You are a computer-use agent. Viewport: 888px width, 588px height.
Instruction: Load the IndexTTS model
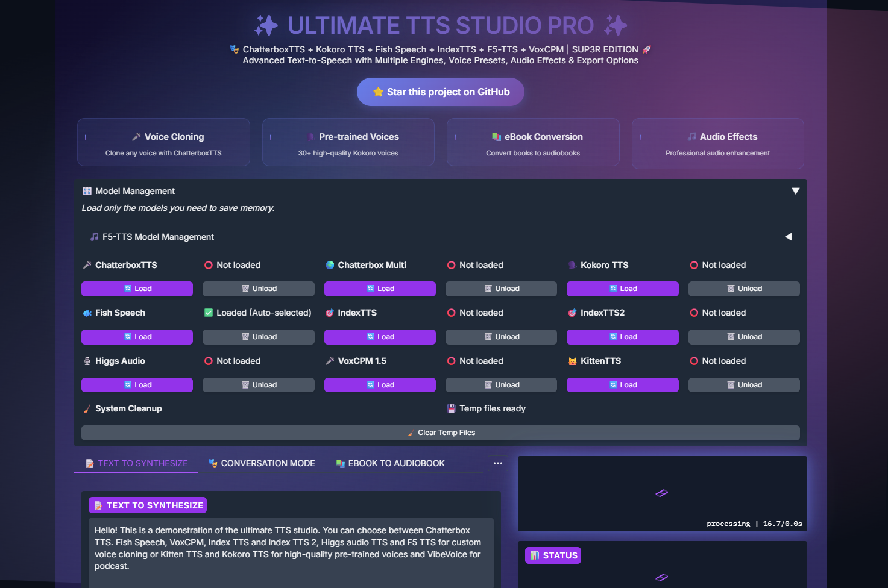click(380, 337)
